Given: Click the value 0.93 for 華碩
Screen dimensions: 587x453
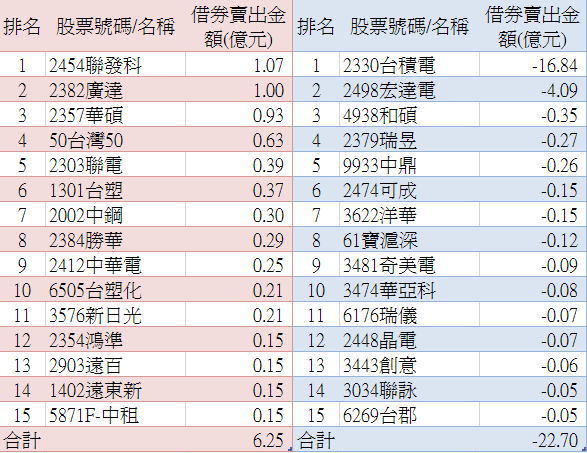Looking at the screenshot, I should (268, 116).
